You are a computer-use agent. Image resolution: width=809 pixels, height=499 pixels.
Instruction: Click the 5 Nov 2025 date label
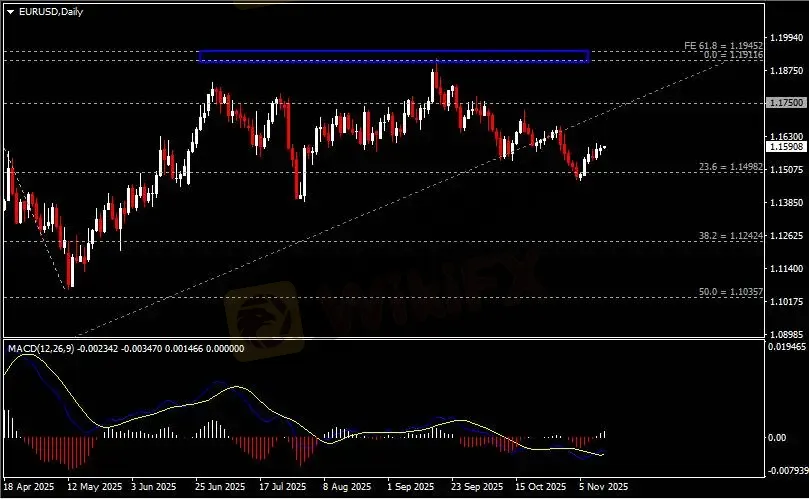(604, 487)
